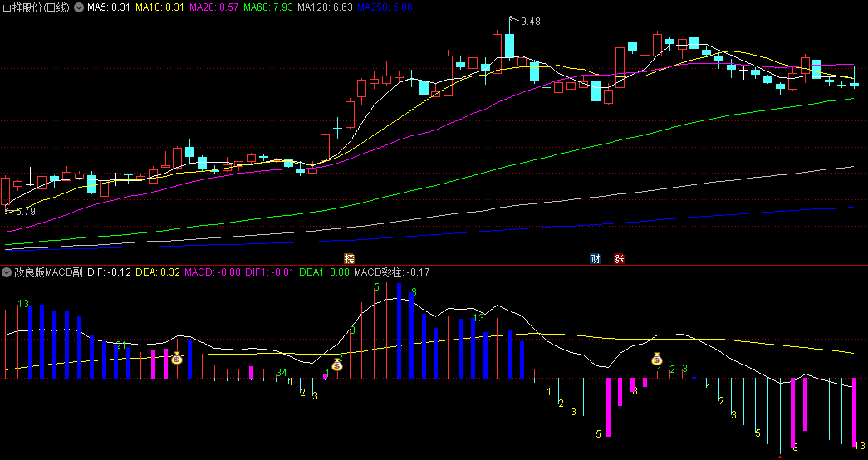Click the 改良版MACD副 indicator name
The image size is (868, 460).
(x=48, y=272)
